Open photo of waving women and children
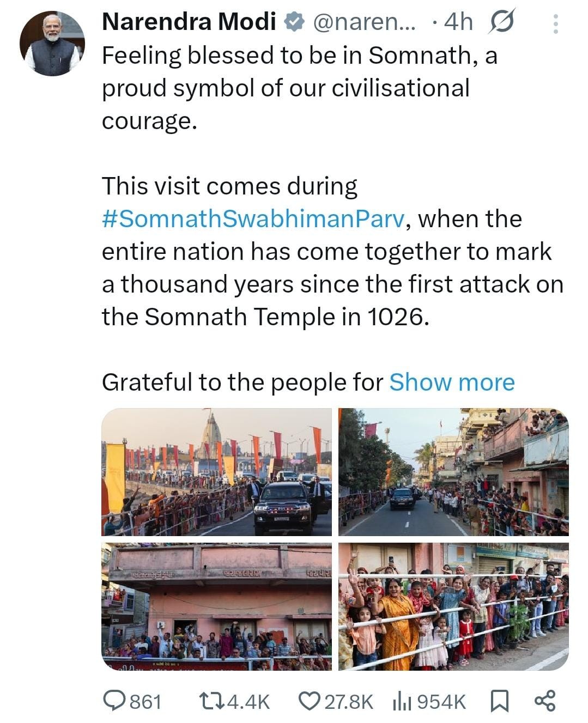588x723 pixels. click(453, 606)
